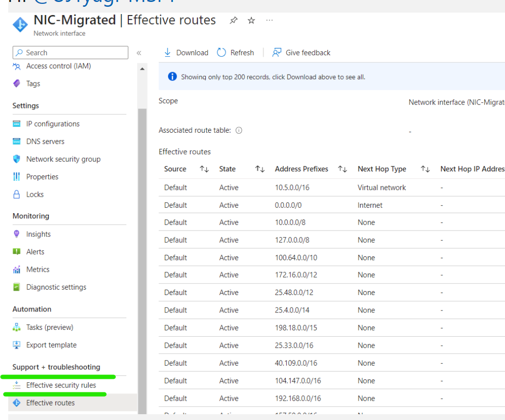
Task: Select the 40.109.0.0/16 address prefix cell
Action: tap(296, 363)
